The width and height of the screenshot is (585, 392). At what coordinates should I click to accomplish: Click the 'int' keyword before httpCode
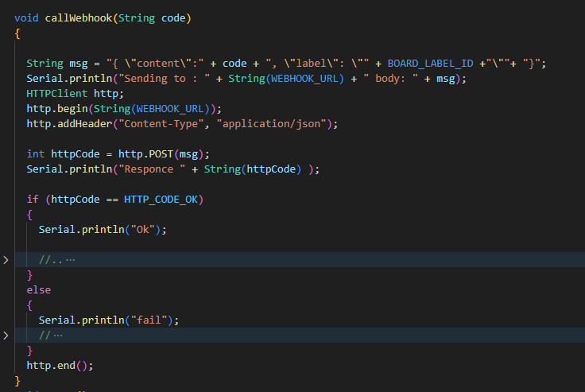[x=36, y=153]
